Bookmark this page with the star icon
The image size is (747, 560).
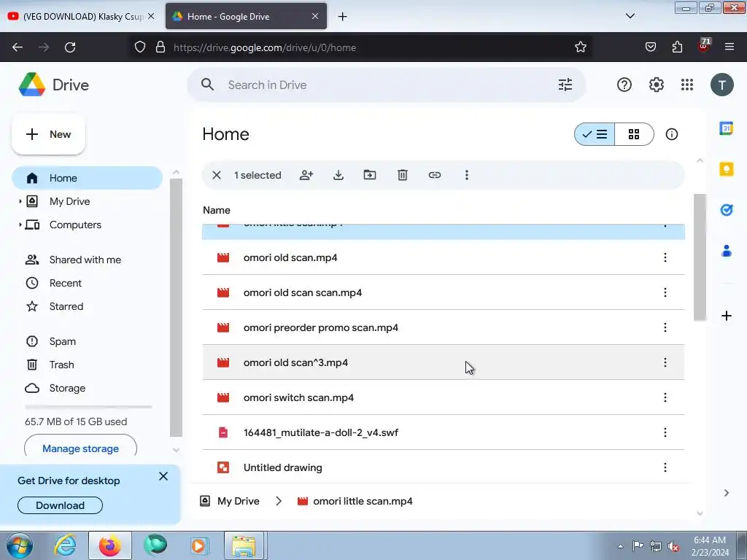(580, 47)
